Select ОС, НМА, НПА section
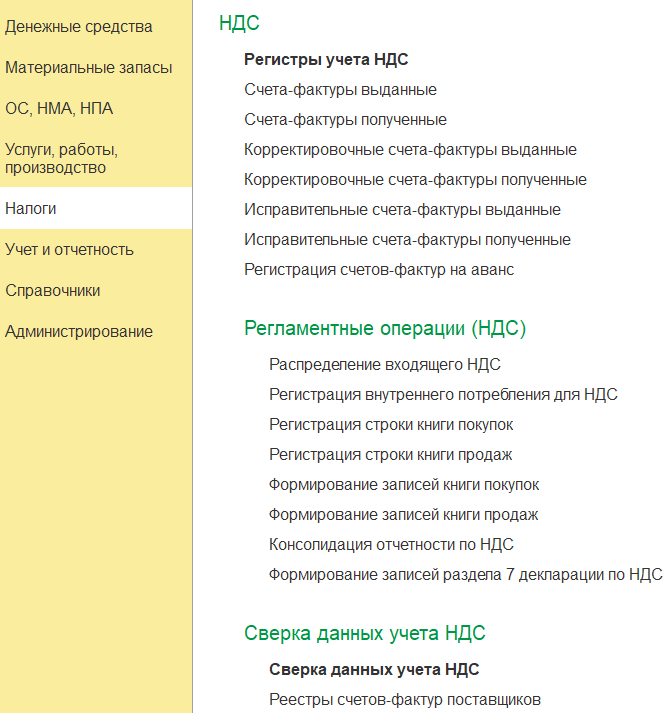 (59, 109)
